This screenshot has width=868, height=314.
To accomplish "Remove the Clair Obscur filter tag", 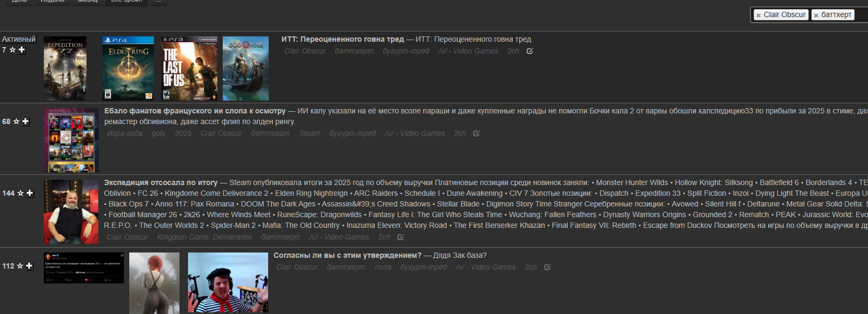I will [758, 16].
